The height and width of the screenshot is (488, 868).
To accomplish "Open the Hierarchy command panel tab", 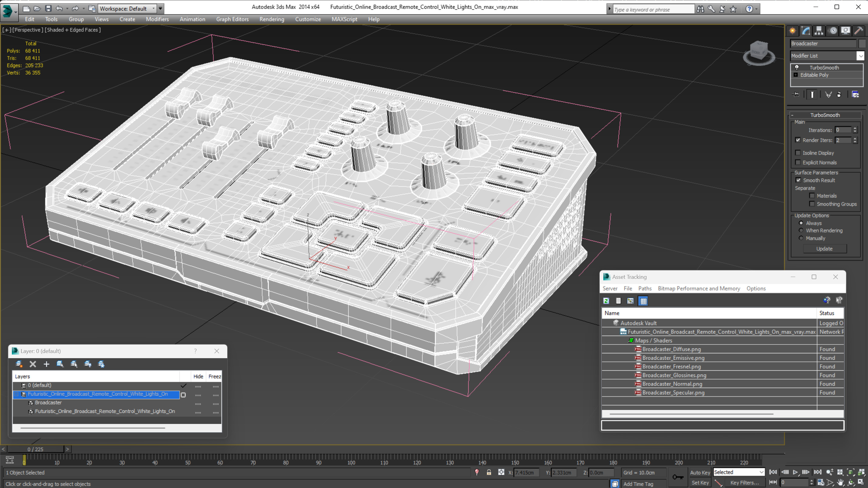I will tap(819, 31).
